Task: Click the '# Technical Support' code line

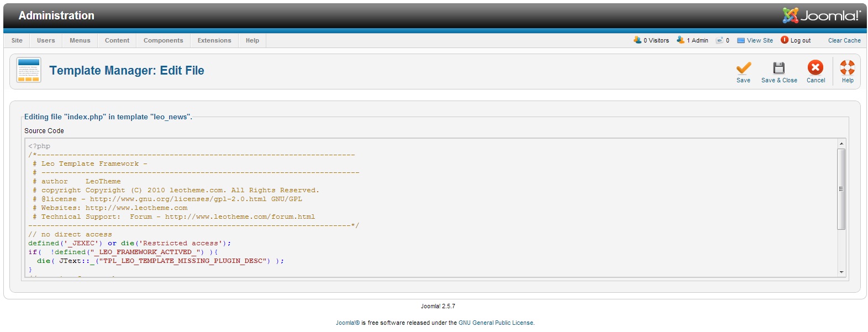Action: coord(174,217)
